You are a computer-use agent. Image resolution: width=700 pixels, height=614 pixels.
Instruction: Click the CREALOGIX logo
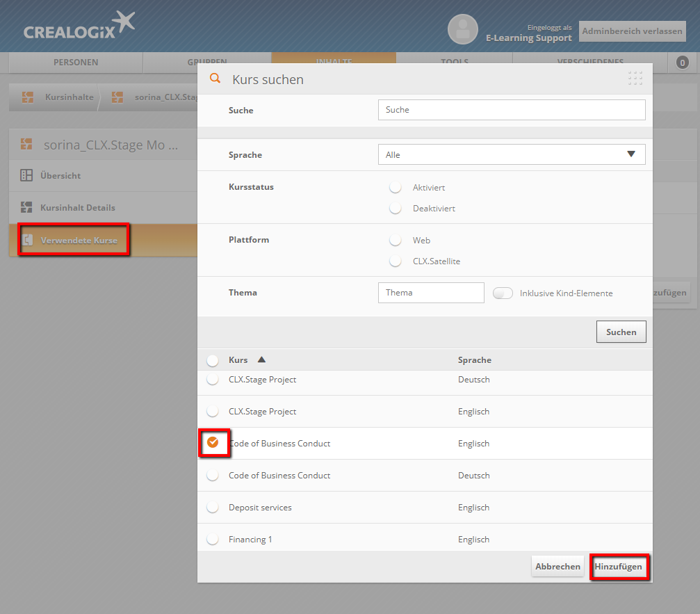click(79, 26)
